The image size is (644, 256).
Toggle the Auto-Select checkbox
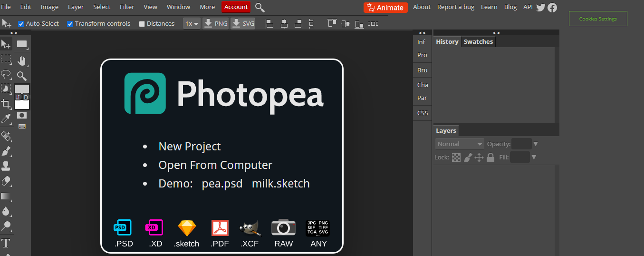[x=21, y=24]
